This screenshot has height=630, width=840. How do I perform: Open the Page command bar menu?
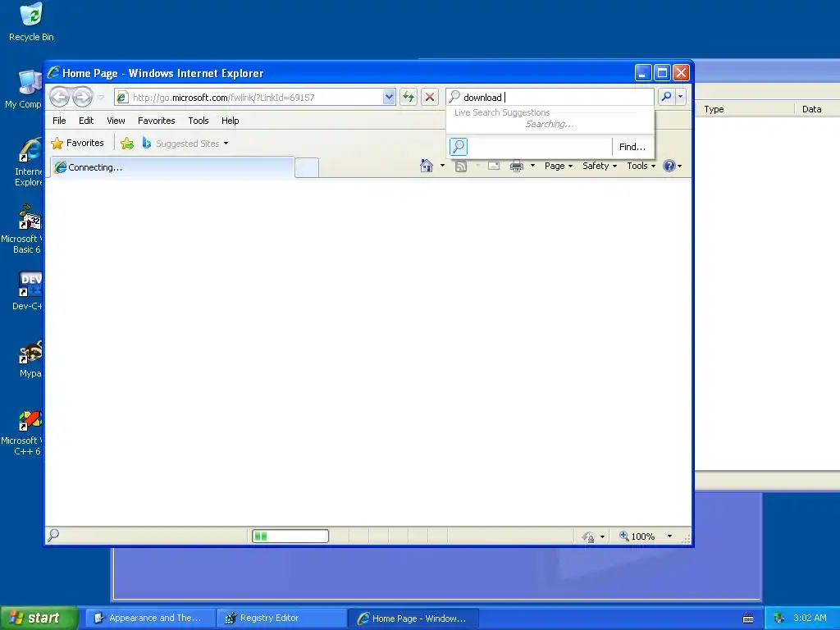pos(559,166)
